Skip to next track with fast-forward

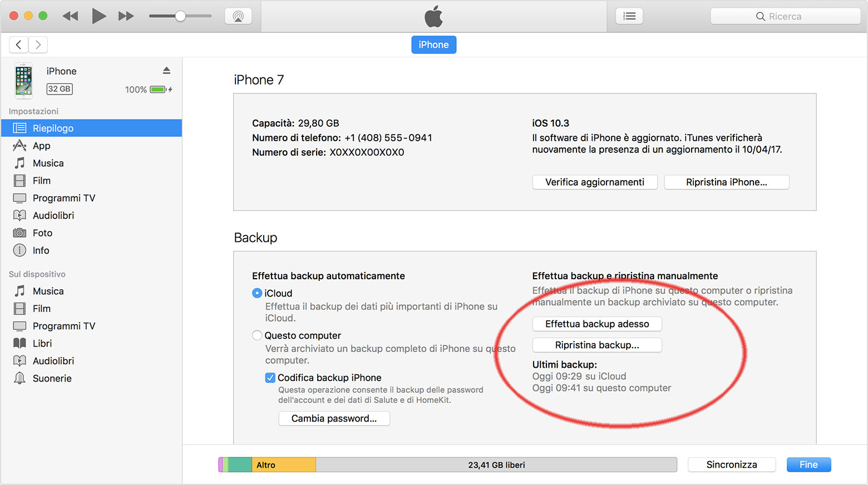pos(126,16)
